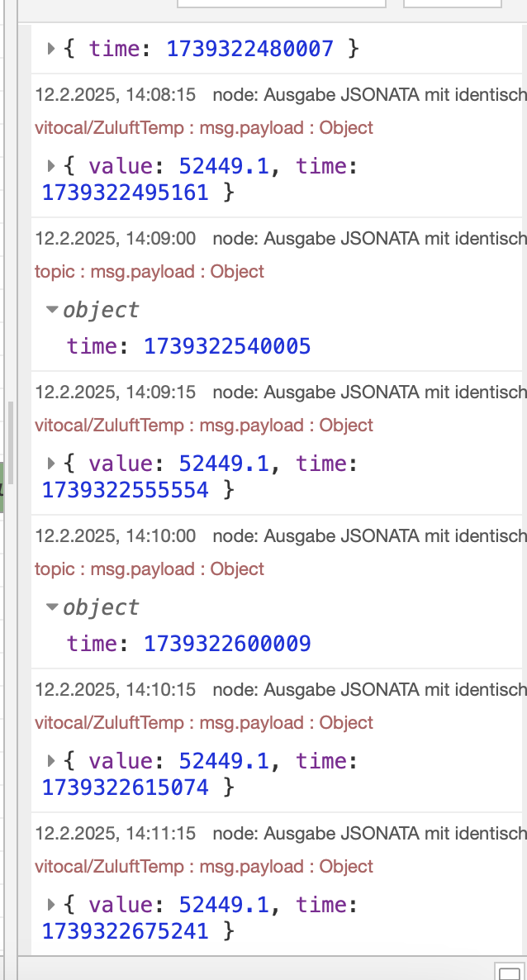Open the source node of the 14:08:15 message

tap(369, 95)
